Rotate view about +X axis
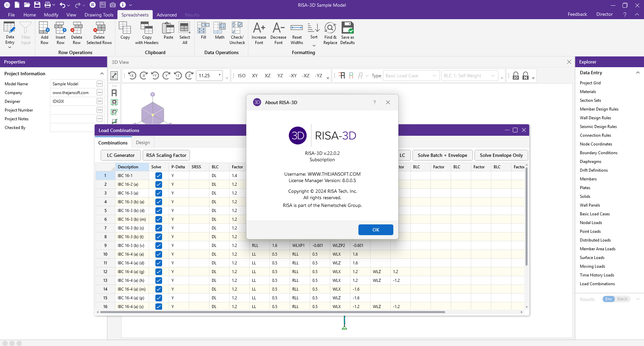Viewport: 644px width, 346px height. click(132, 76)
